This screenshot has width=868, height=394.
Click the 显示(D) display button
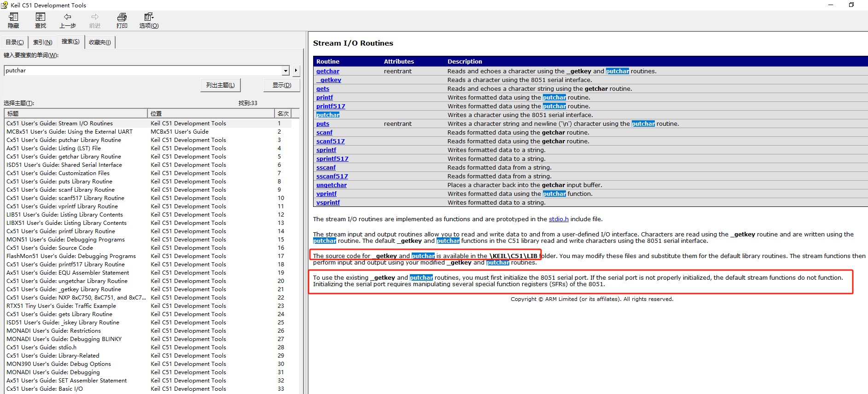pos(282,85)
